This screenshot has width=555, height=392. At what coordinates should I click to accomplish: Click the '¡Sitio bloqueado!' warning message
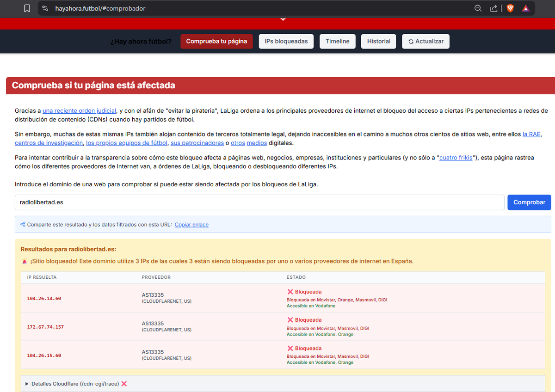[x=217, y=261]
